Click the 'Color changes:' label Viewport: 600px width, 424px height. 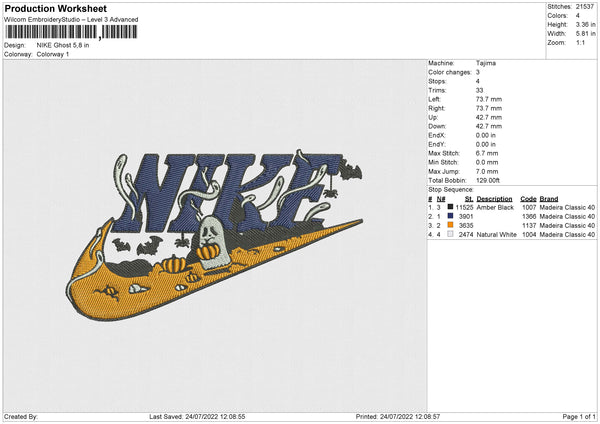pos(450,72)
